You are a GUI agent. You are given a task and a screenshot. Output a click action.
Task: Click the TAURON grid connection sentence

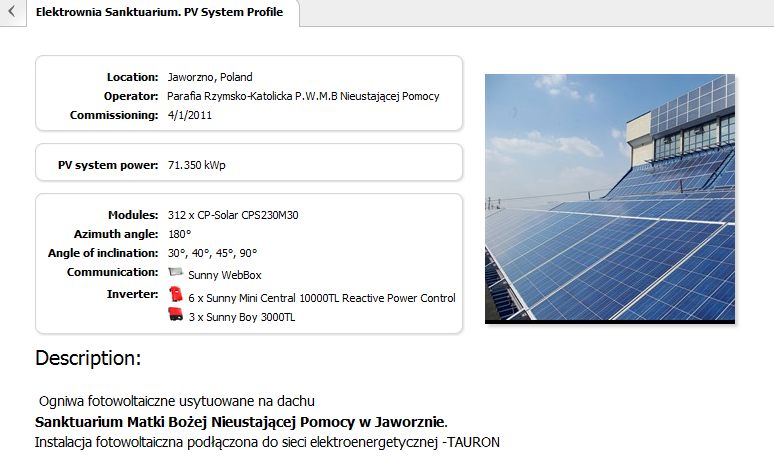267,441
